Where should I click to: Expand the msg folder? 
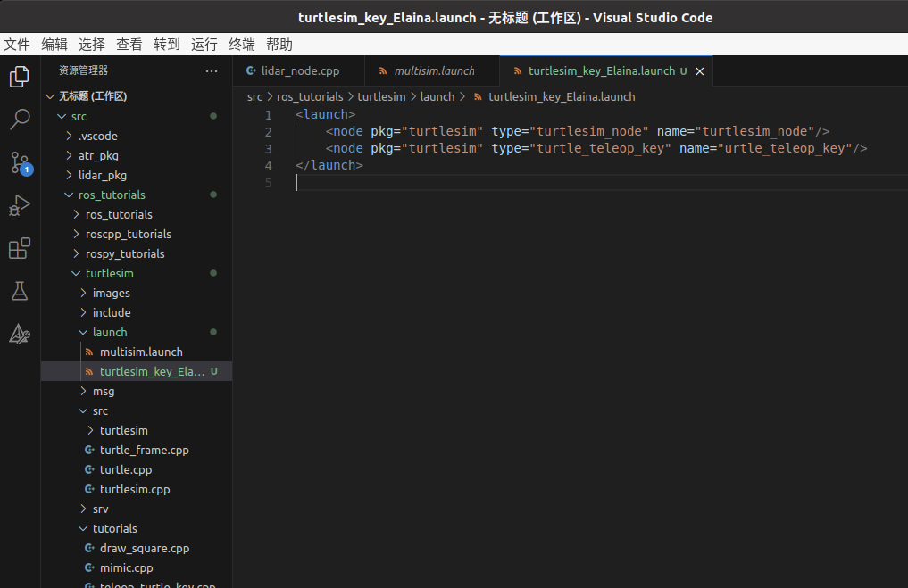click(83, 391)
